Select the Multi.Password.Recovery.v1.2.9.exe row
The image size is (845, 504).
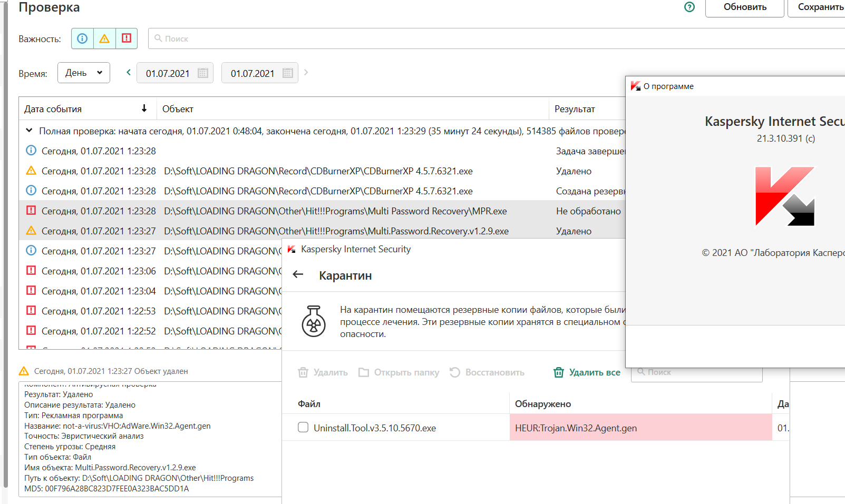click(322, 231)
